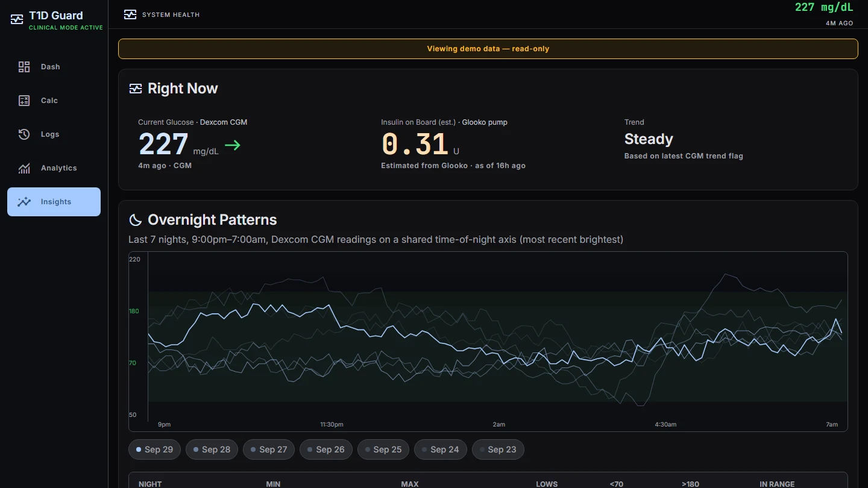Click the current glucose value 227

pos(163,145)
